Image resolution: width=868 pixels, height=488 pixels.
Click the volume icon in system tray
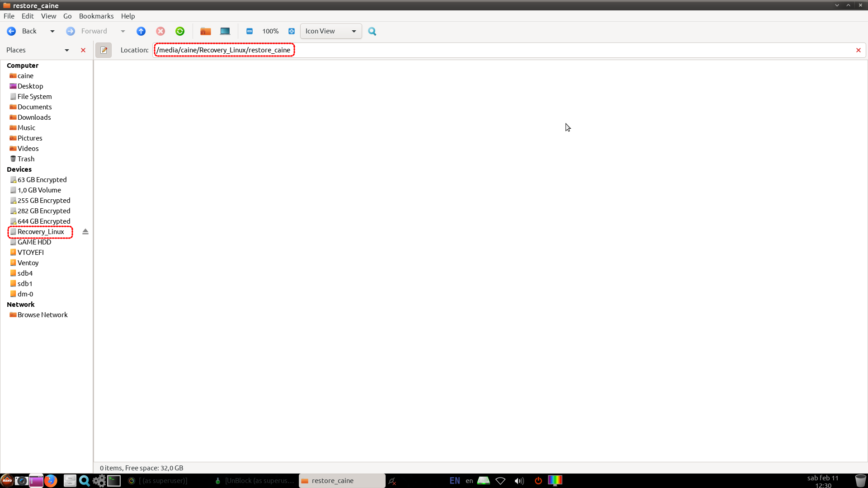(x=519, y=481)
